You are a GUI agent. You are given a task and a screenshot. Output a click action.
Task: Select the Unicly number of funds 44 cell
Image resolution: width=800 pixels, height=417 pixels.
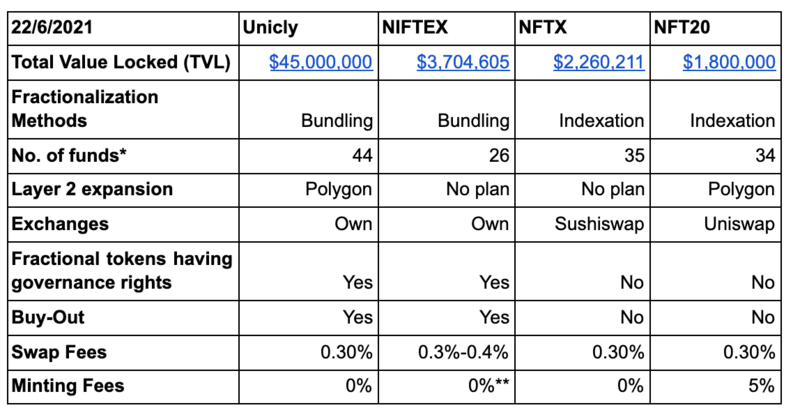coord(309,156)
